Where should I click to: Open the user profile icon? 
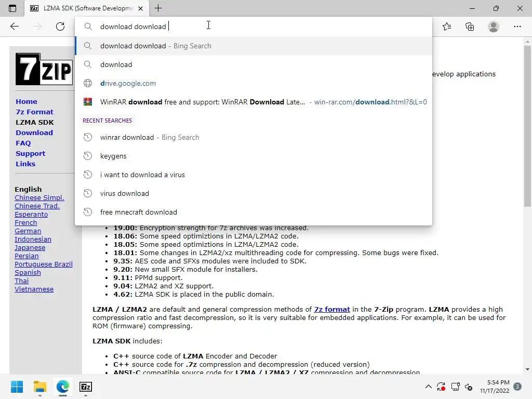click(494, 26)
